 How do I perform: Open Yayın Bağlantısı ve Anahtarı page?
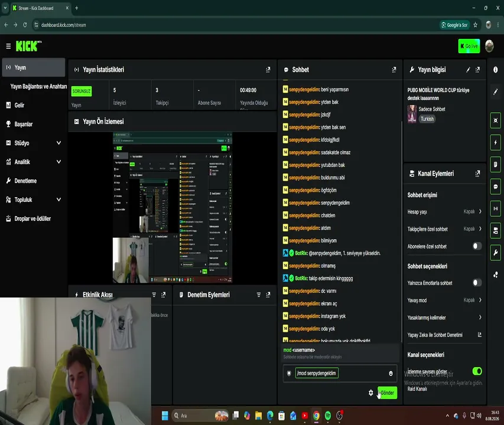[x=38, y=86]
